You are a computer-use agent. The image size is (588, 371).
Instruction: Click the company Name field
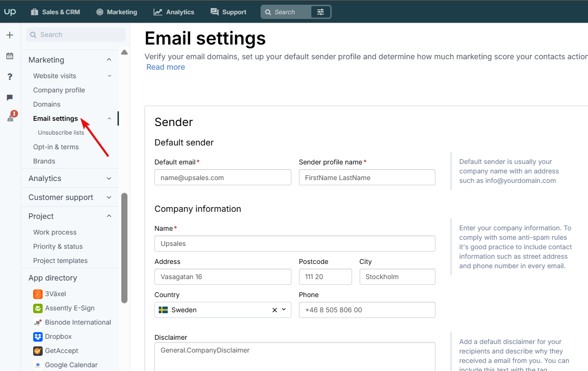(x=295, y=244)
